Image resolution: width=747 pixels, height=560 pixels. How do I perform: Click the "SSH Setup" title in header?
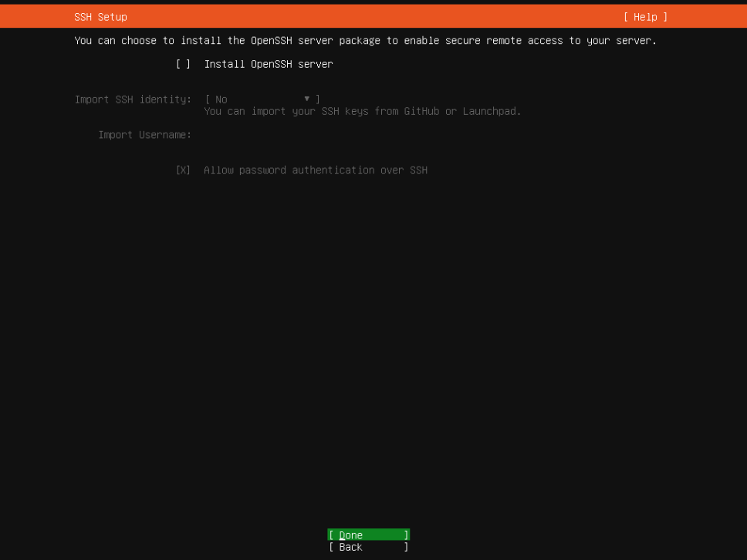100,17
